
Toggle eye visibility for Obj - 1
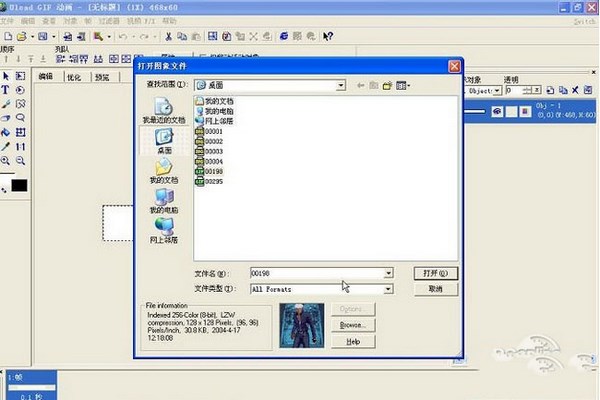pyautogui.click(x=495, y=112)
